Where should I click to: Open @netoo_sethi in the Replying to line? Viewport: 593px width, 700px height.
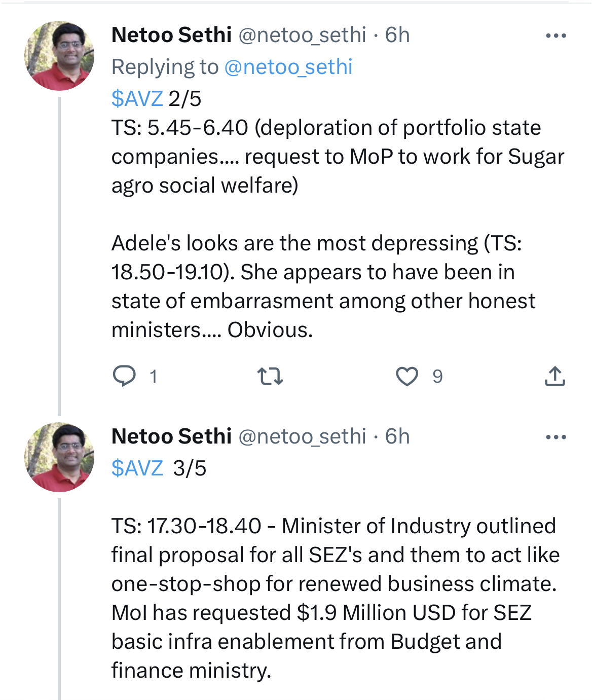288,67
